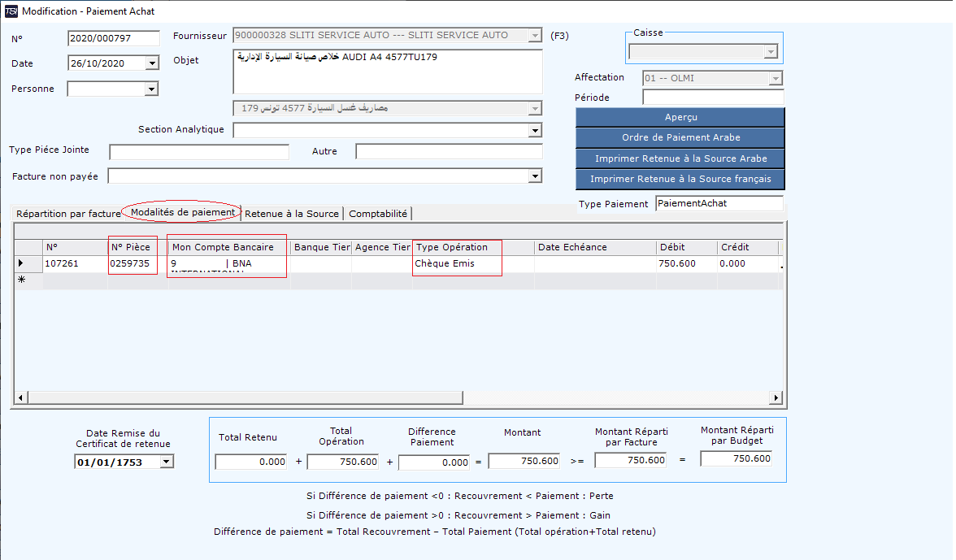This screenshot has width=956, height=560.
Task: Click the grid scroll right arrow
Action: [x=776, y=398]
